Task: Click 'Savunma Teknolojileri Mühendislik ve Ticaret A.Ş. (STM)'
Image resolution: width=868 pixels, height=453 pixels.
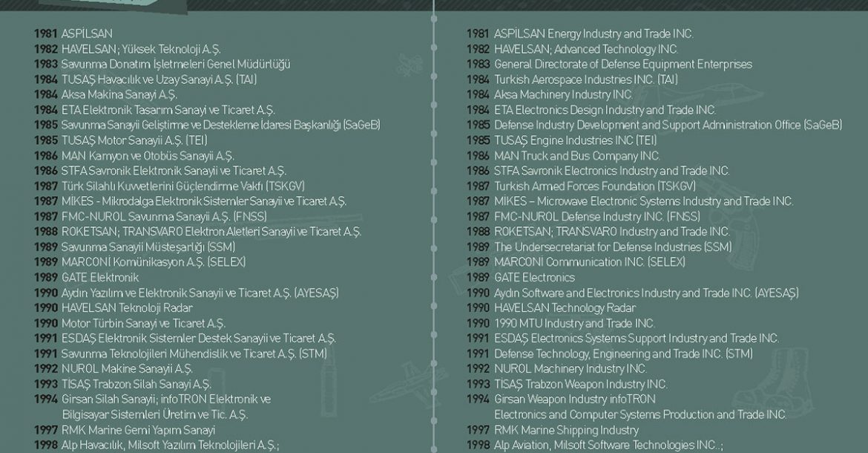Action: 194,354
